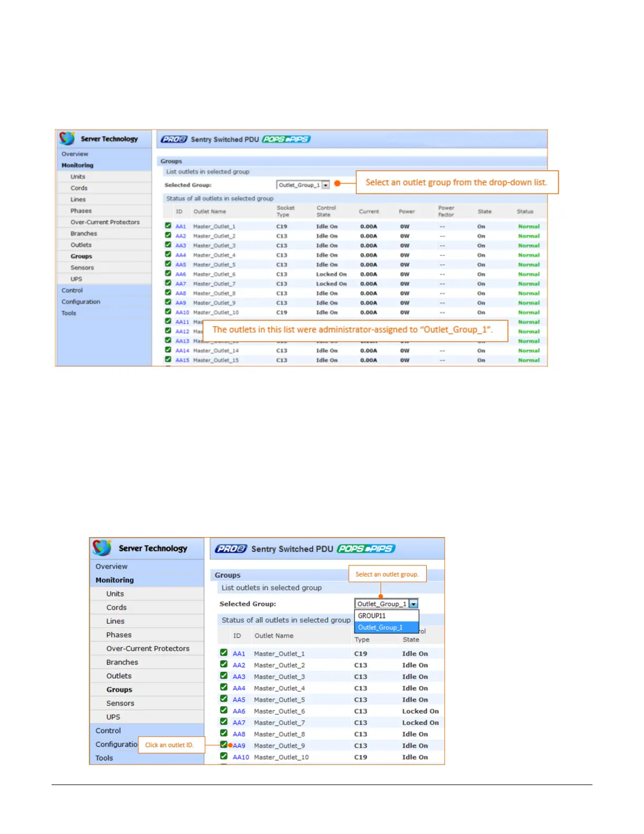Click the Server Technology globe logo in the upper screenshot
This screenshot has height=834, width=644.
[x=67, y=138]
